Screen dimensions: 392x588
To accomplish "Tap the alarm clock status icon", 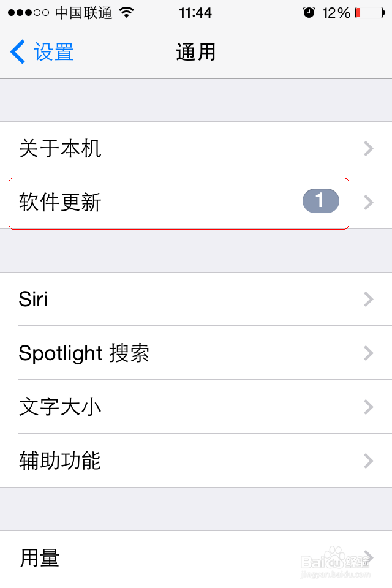I will (309, 13).
